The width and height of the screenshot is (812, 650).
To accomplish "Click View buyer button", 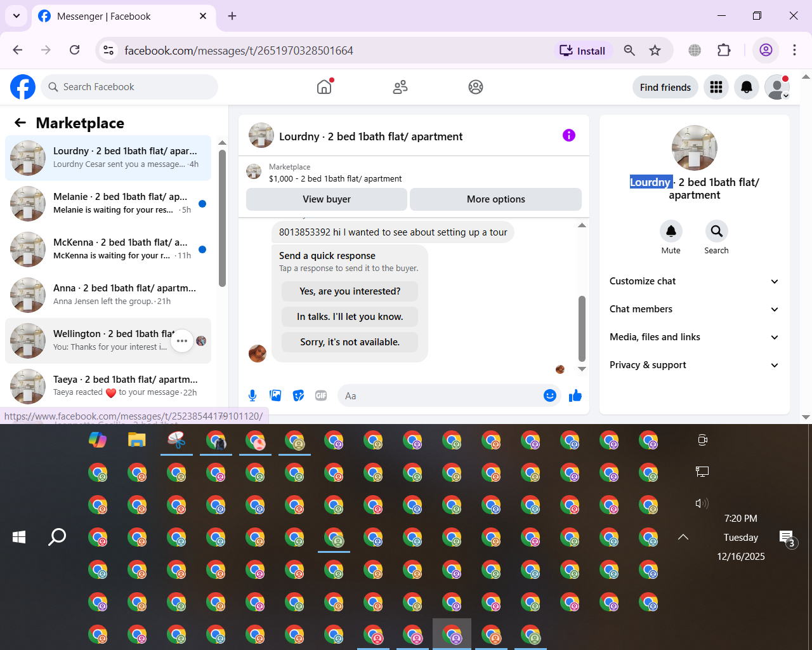I will [327, 199].
